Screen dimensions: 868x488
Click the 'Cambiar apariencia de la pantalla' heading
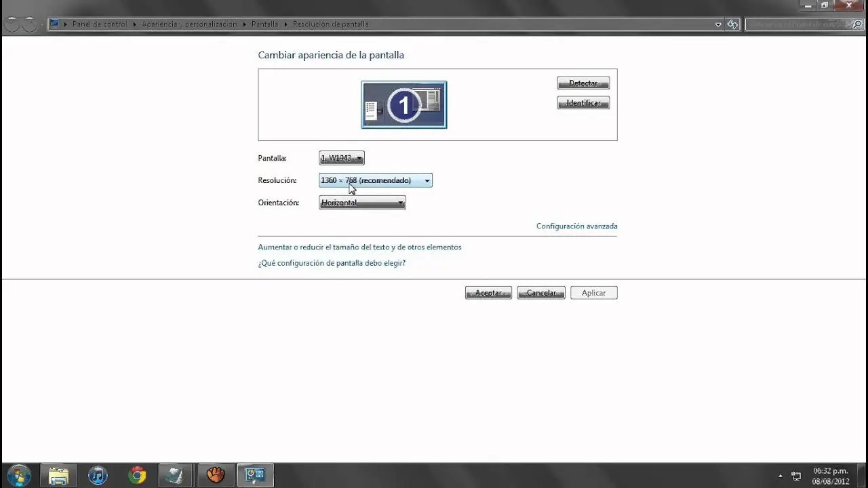[x=331, y=55]
